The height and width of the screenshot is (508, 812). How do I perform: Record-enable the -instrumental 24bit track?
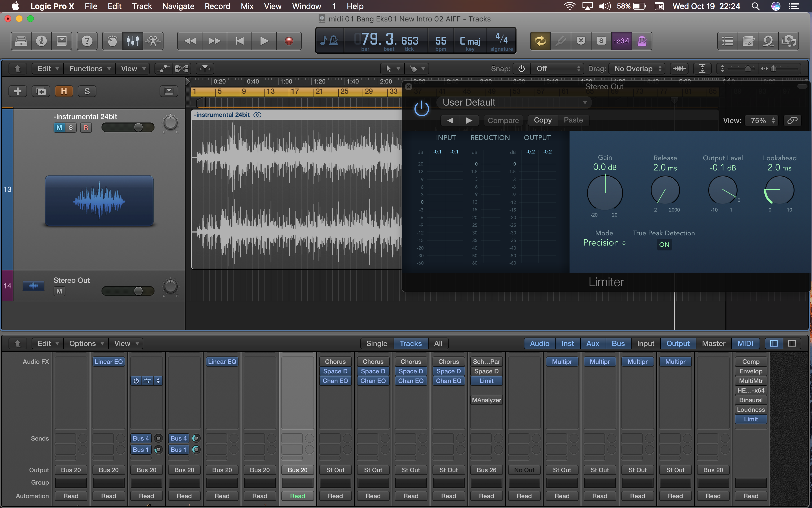pos(86,128)
